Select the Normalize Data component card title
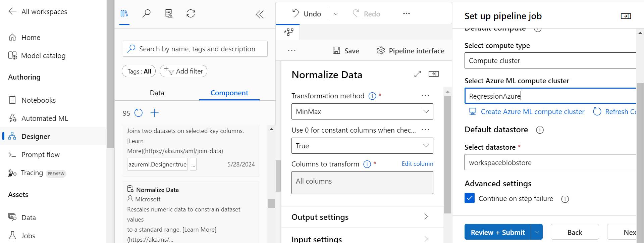Screen dimensions: 644x243 tap(157, 190)
